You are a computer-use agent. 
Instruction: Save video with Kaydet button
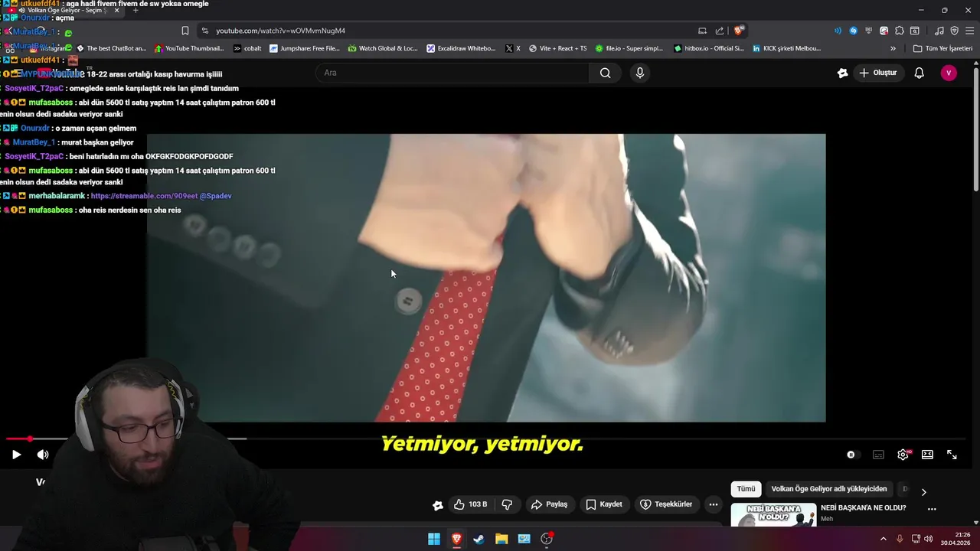point(604,504)
